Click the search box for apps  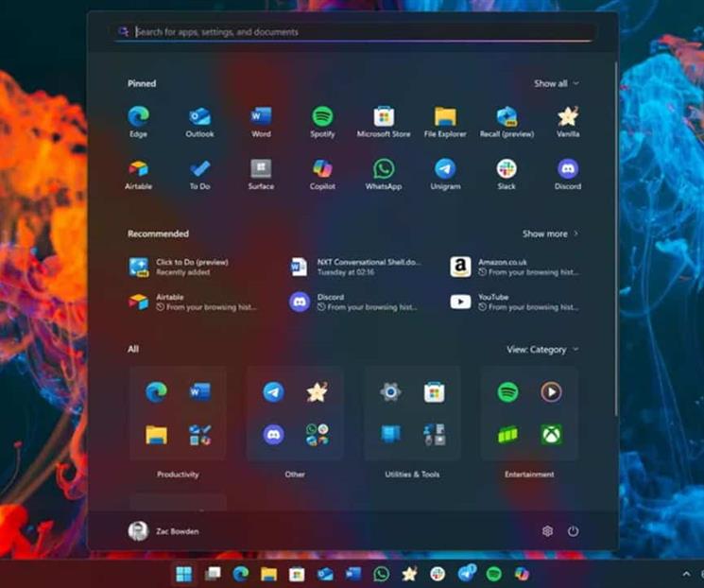pyautogui.click(x=359, y=32)
